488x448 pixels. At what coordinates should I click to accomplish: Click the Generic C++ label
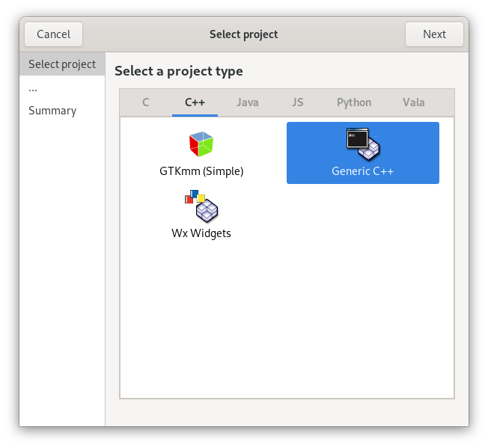click(362, 171)
